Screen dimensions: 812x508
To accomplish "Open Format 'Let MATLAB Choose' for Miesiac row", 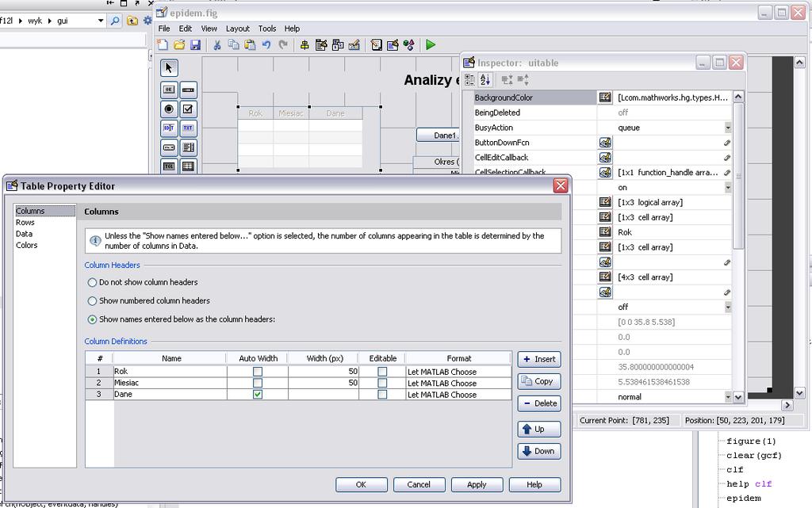I will coord(458,383).
